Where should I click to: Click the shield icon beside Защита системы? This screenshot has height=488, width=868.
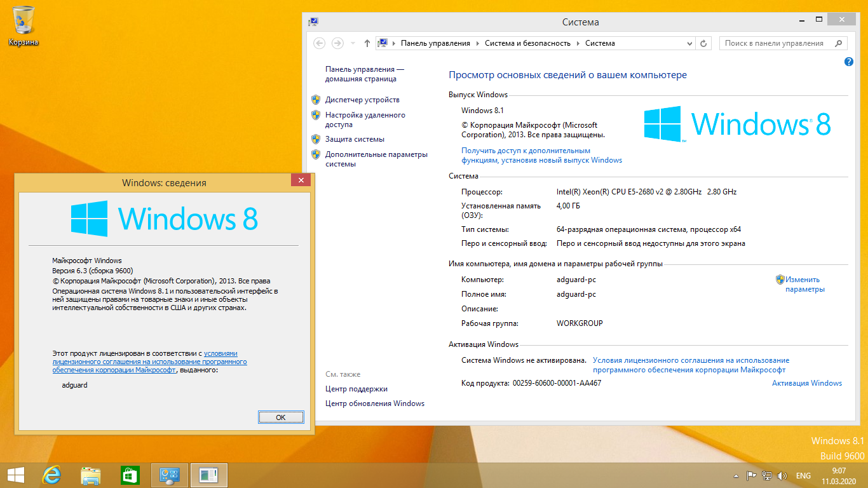(x=316, y=139)
